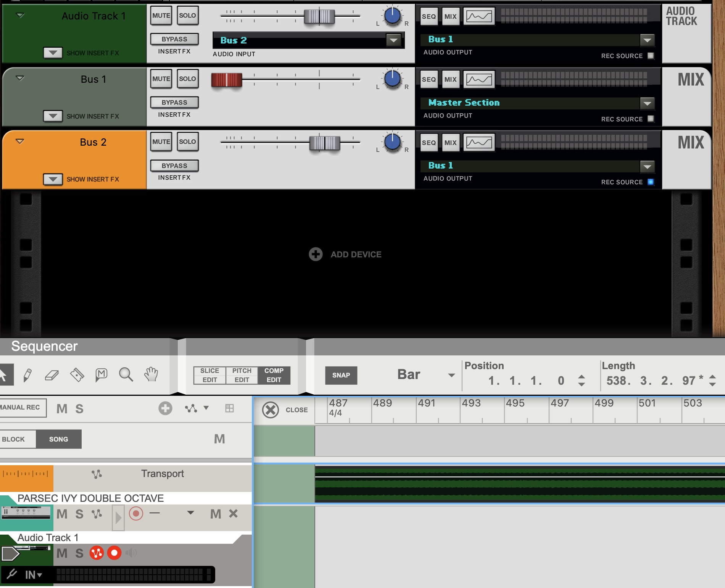Mute Audio Track 1 in rack

pos(161,16)
